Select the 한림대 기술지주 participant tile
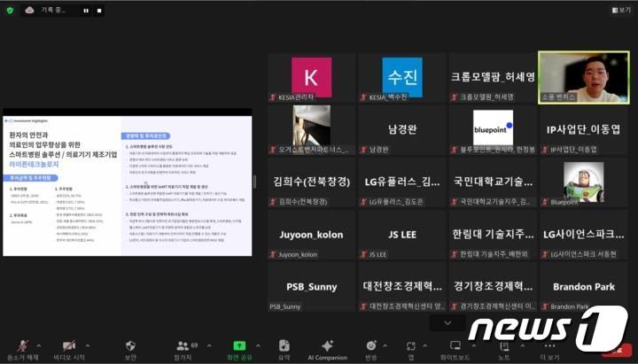The height and width of the screenshot is (364, 638). (493, 235)
